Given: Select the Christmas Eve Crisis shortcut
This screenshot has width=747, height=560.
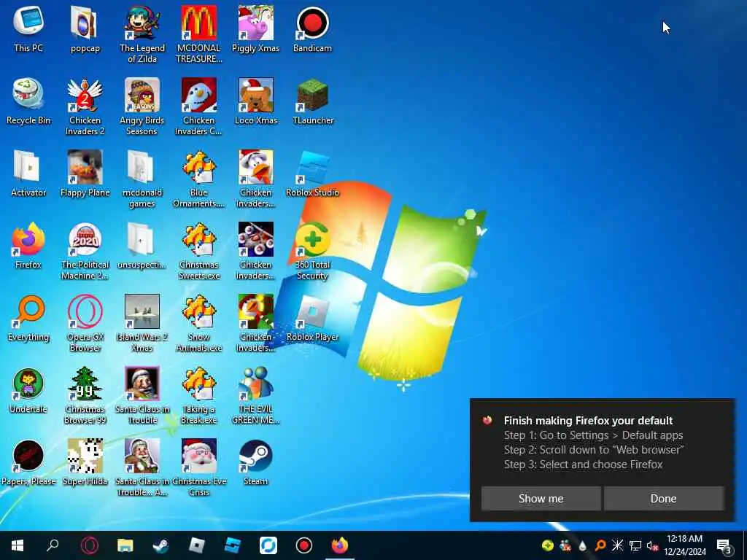Looking at the screenshot, I should tap(198, 469).
